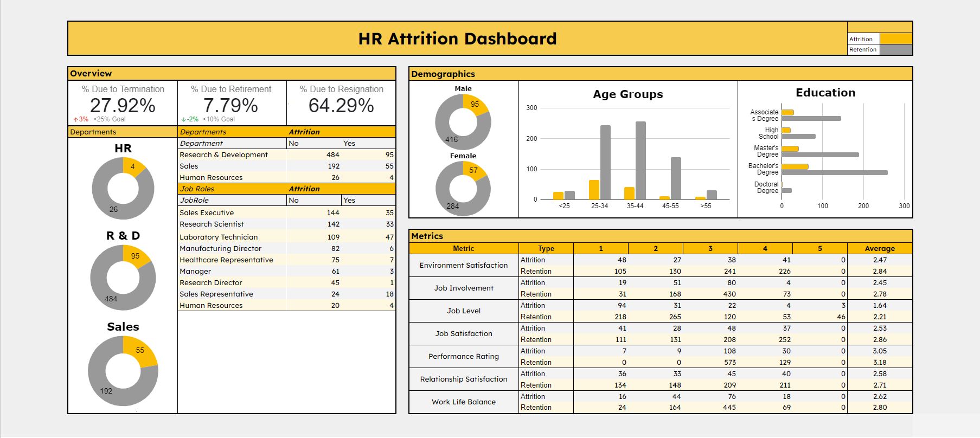The width and height of the screenshot is (980, 438).
Task: Select the Demographics section header
Action: tap(660, 74)
